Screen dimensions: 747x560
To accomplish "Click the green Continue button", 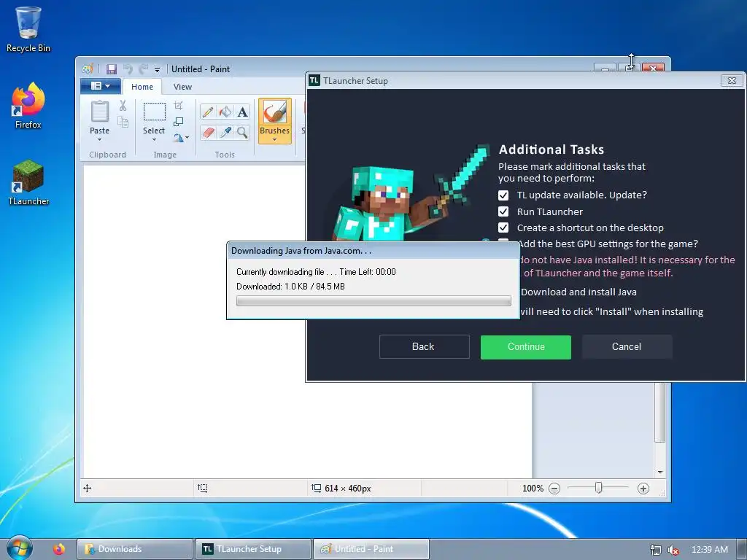I will click(526, 346).
